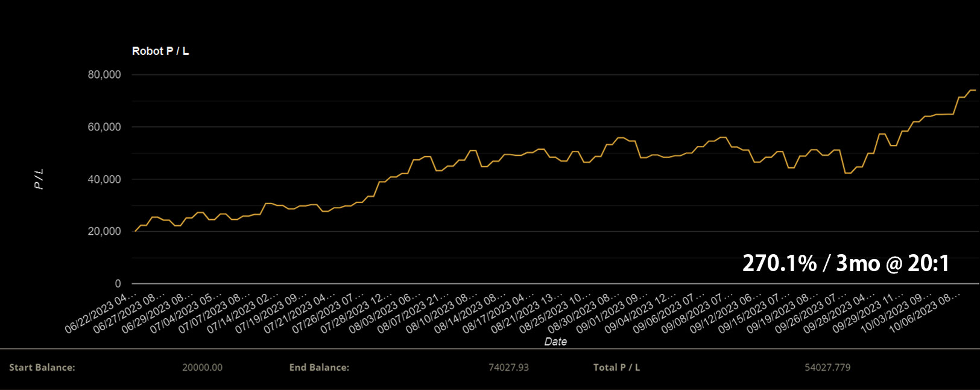Click the 60,000 y-axis label
The image size is (980, 390).
tap(104, 127)
